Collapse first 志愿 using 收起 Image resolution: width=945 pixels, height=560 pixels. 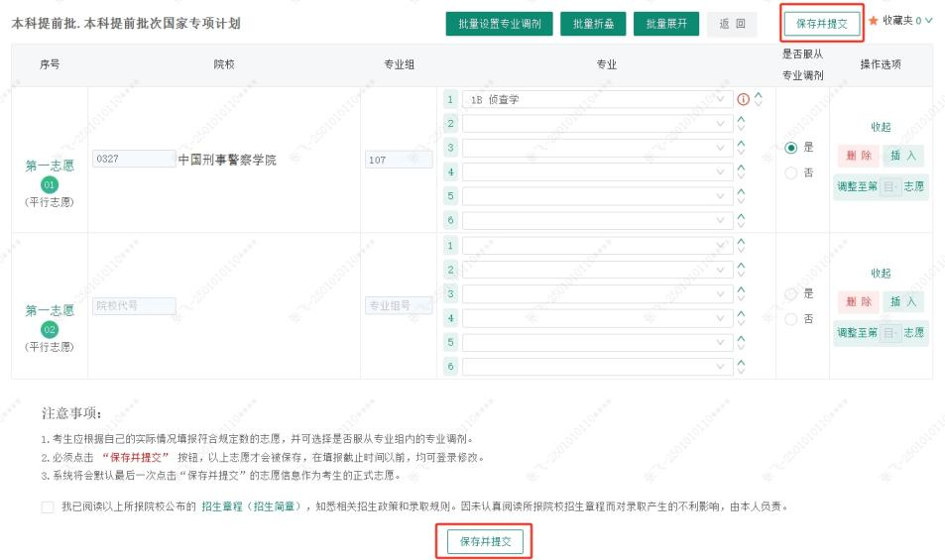881,127
